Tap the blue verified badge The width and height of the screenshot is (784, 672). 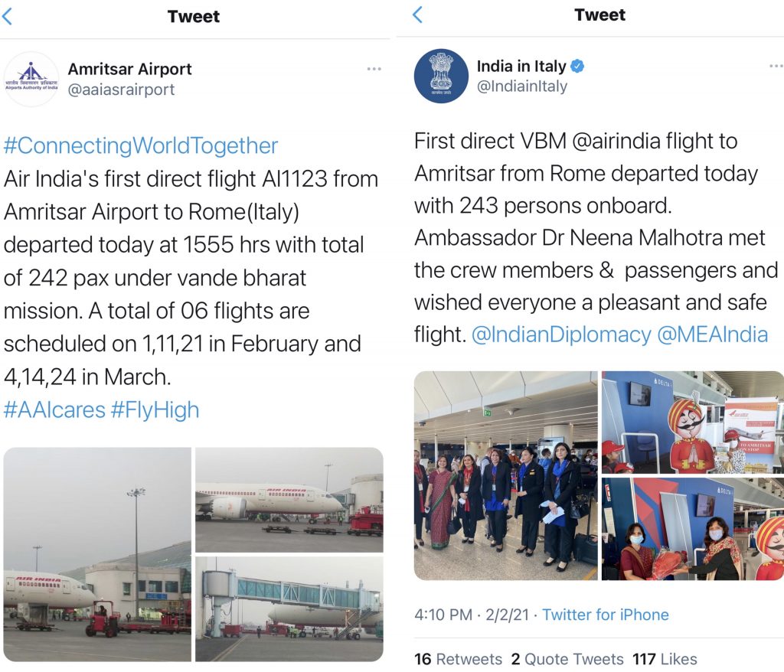[x=578, y=66]
